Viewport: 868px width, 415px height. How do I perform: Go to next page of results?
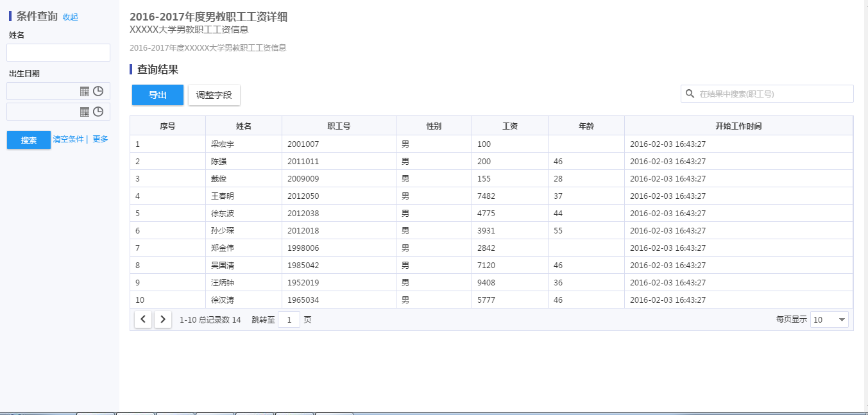(163, 319)
